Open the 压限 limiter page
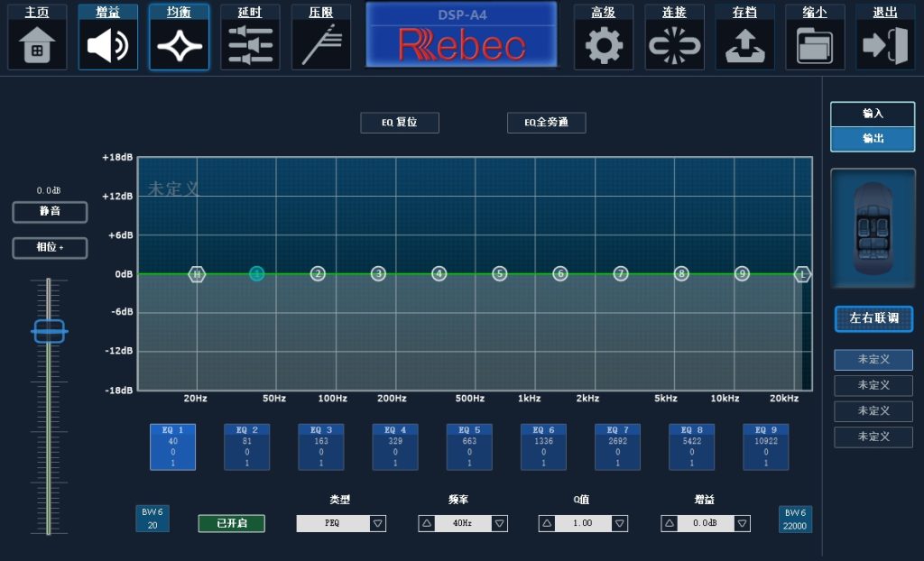 pyautogui.click(x=321, y=37)
